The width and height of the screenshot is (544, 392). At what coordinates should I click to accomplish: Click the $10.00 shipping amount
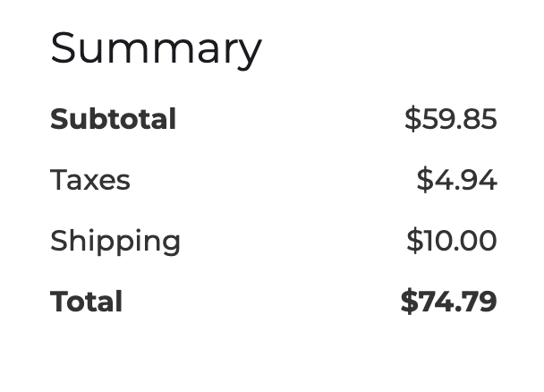[x=451, y=241]
